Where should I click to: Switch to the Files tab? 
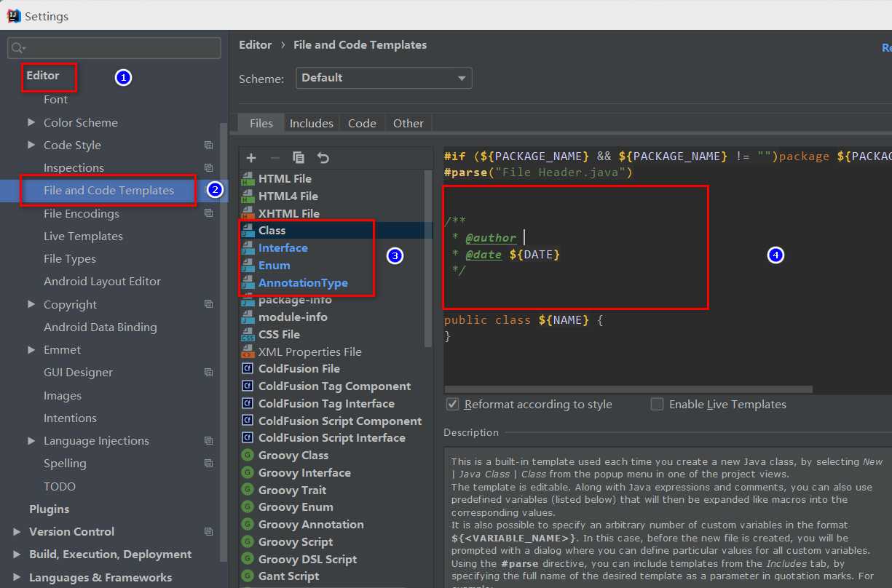click(x=261, y=123)
